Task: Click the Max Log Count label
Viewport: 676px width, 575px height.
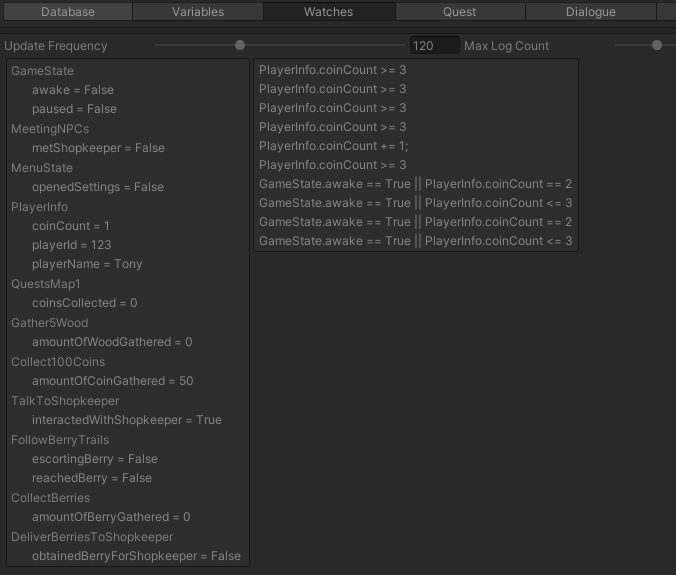Action: (506, 46)
